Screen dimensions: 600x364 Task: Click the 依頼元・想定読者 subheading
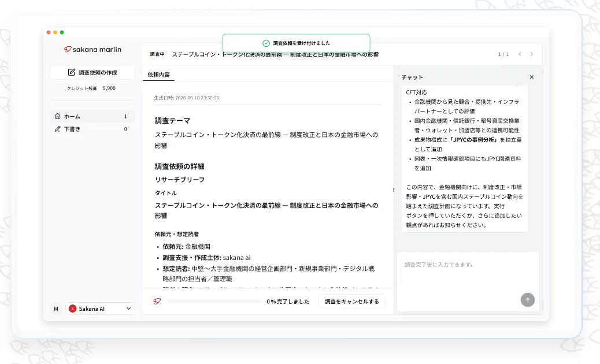coord(177,234)
